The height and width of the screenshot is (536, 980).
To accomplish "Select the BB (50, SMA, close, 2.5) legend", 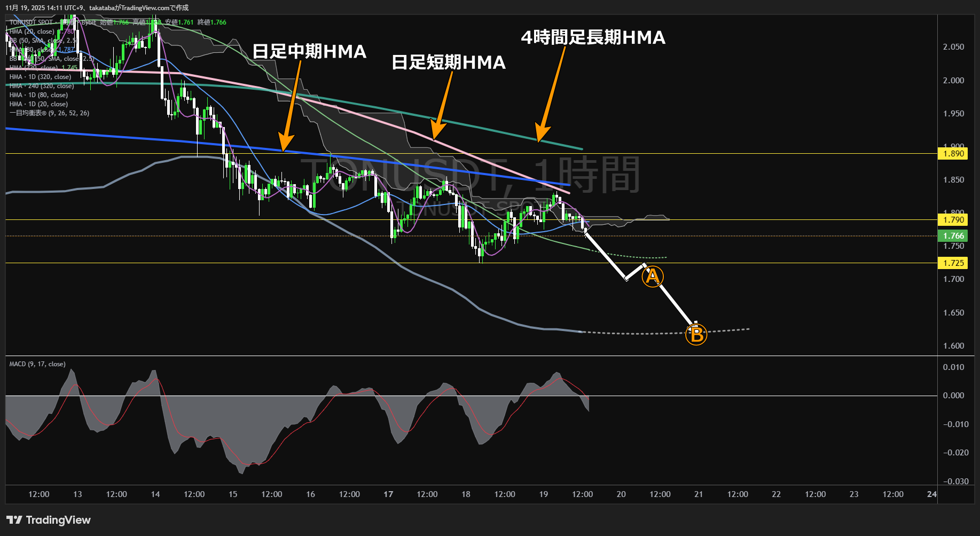I will pos(43,41).
